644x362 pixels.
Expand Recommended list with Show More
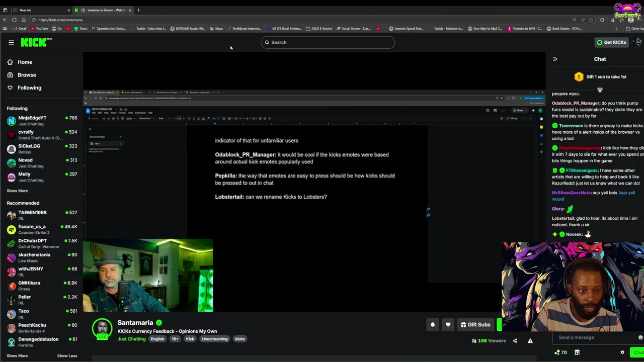point(17,355)
